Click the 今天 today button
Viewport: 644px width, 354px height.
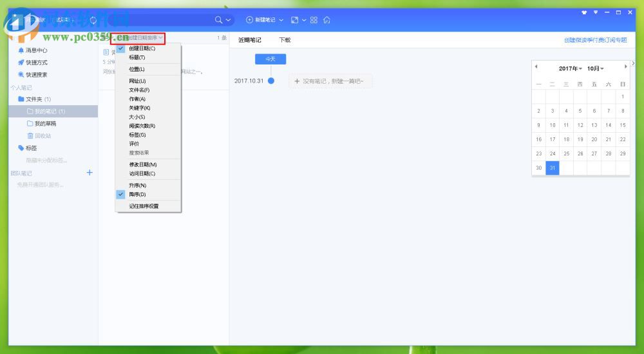click(x=270, y=59)
